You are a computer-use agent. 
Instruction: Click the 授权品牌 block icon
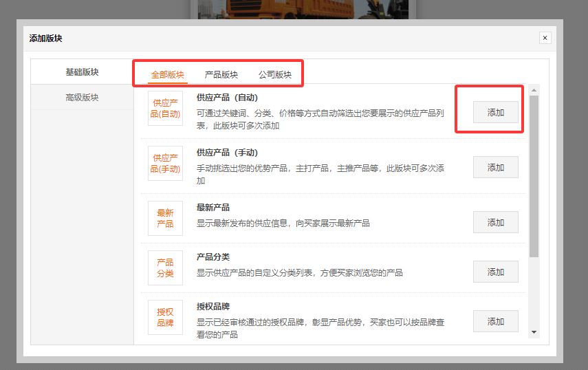pyautogui.click(x=165, y=317)
